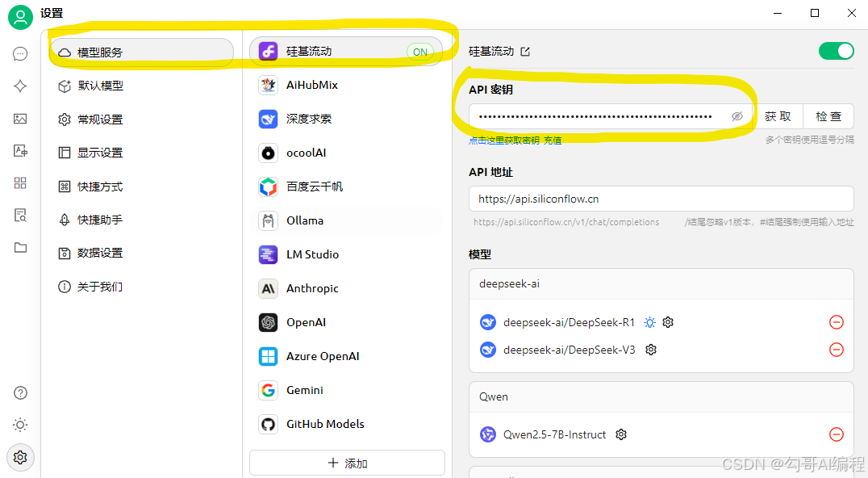The height and width of the screenshot is (478, 868).
Task: Click the Qwen2.5-7B-Instruct model logo icon
Action: coord(488,434)
